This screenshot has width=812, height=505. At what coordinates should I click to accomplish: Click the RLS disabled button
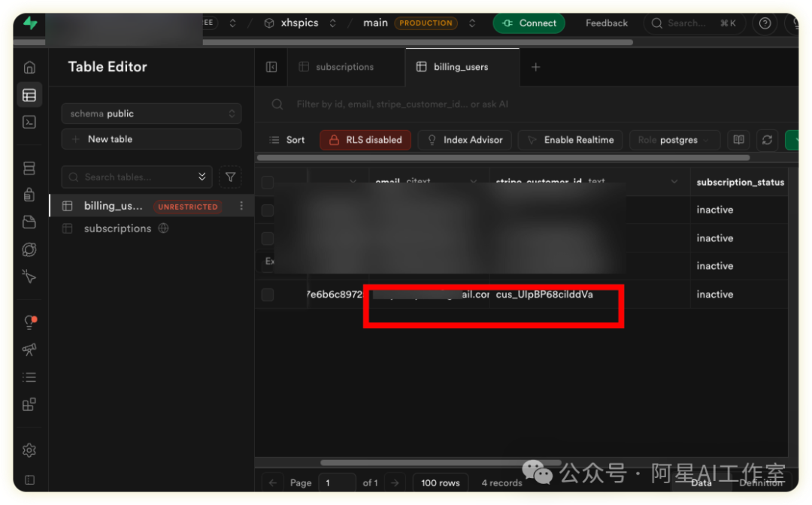point(365,140)
